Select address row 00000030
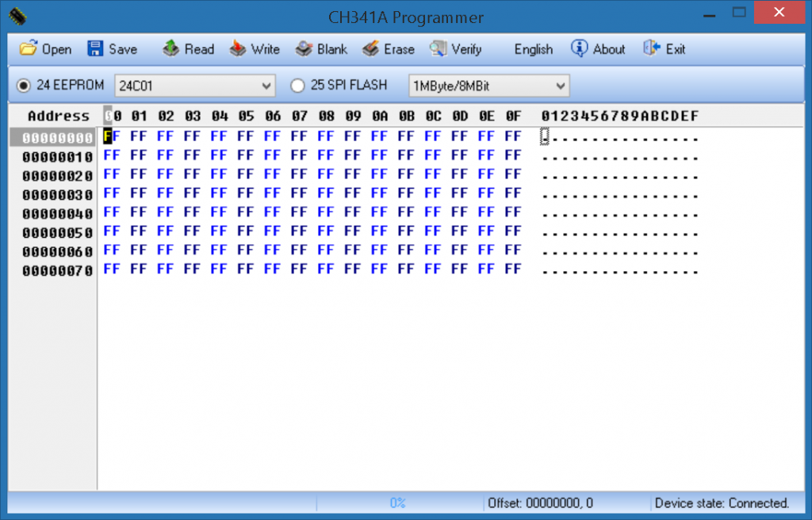812x520 pixels. click(x=57, y=195)
